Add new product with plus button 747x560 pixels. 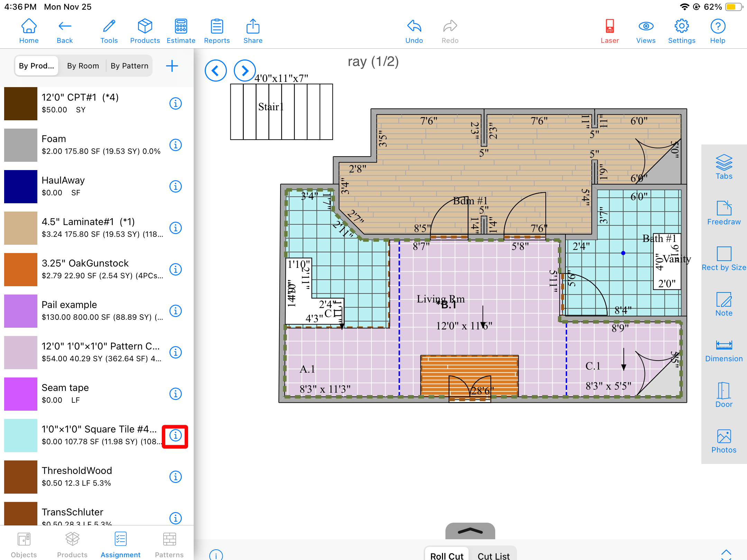[172, 66]
